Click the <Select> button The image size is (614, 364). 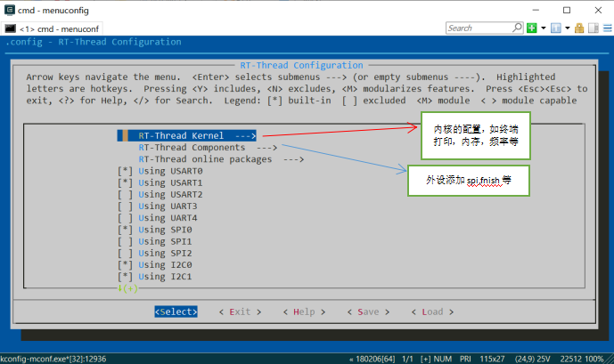(x=176, y=311)
